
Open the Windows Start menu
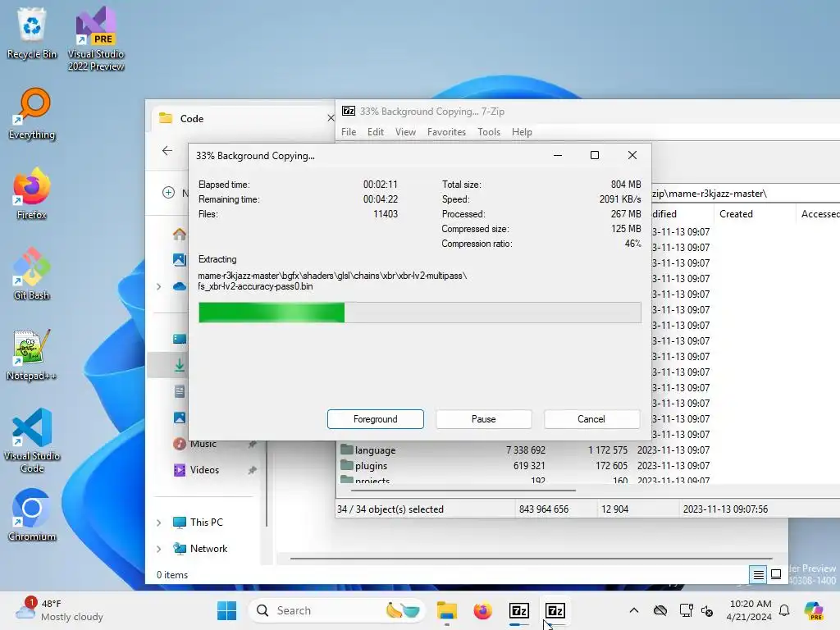tap(226, 610)
